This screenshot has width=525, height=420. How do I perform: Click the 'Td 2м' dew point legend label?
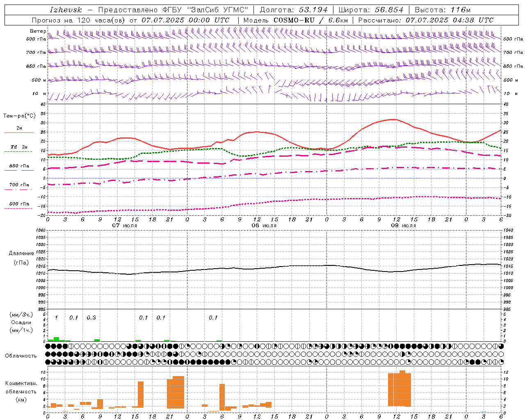19,147
